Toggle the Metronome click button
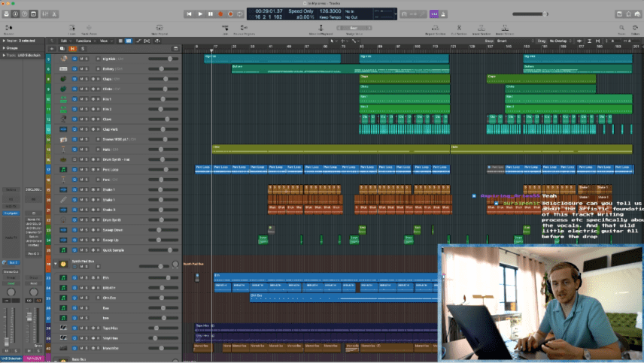Image resolution: width=644 pixels, height=363 pixels. point(443,14)
